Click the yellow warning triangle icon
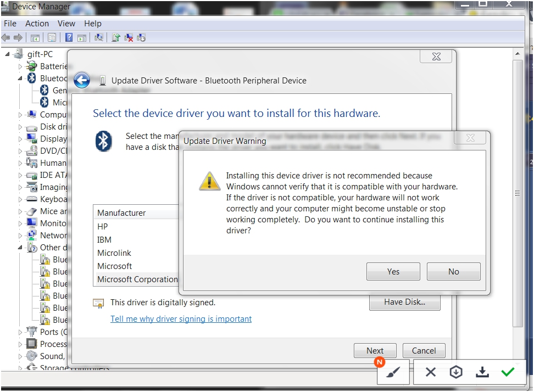This screenshot has width=534, height=392. [209, 181]
